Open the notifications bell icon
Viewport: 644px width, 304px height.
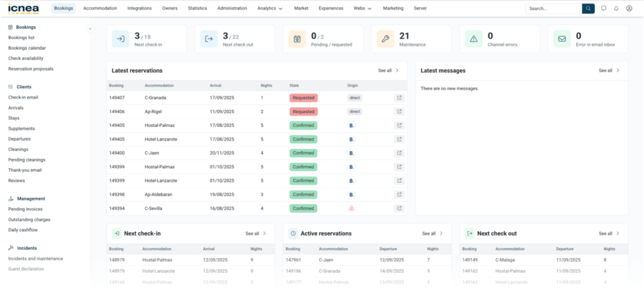(616, 9)
